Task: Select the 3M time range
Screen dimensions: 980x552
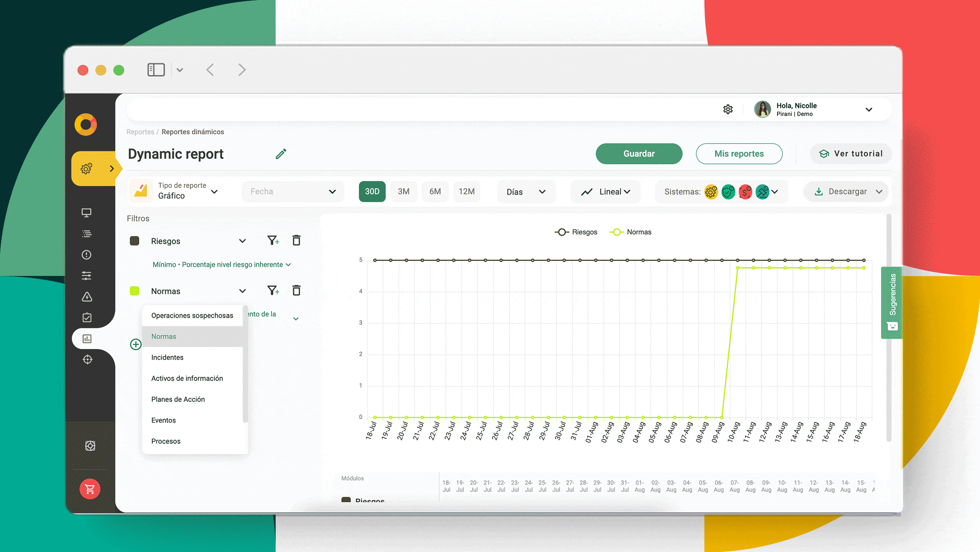Action: click(x=403, y=191)
